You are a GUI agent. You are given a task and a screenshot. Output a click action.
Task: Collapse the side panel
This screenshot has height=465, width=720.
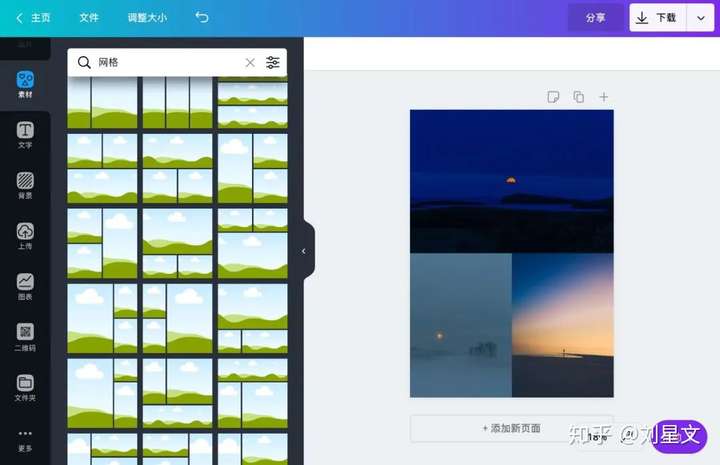click(304, 251)
